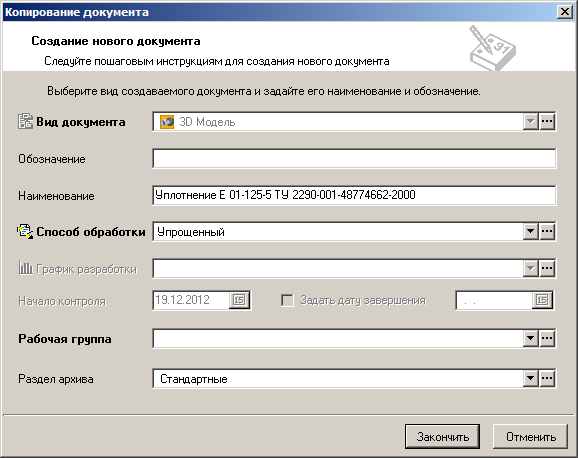Viewport: 578px width, 458px height.
Task: Expand the Способ обработки dropdown
Action: (530, 232)
